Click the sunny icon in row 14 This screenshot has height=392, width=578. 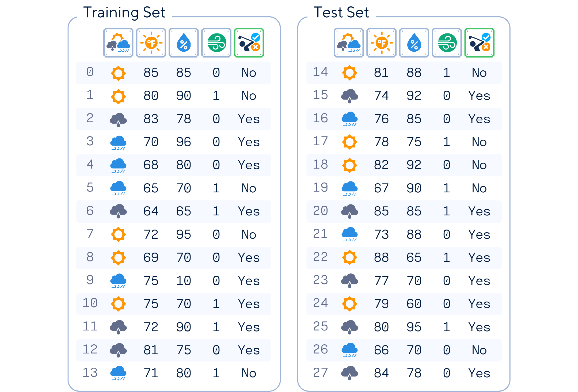[x=349, y=73]
